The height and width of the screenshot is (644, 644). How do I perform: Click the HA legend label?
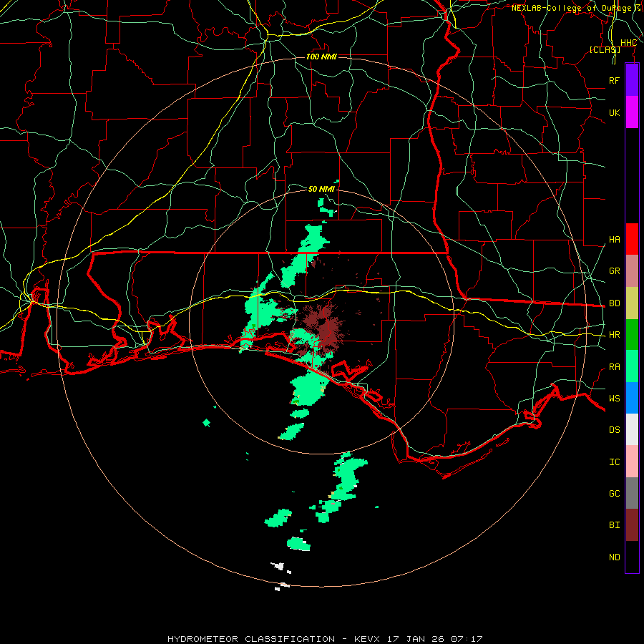[614, 240]
